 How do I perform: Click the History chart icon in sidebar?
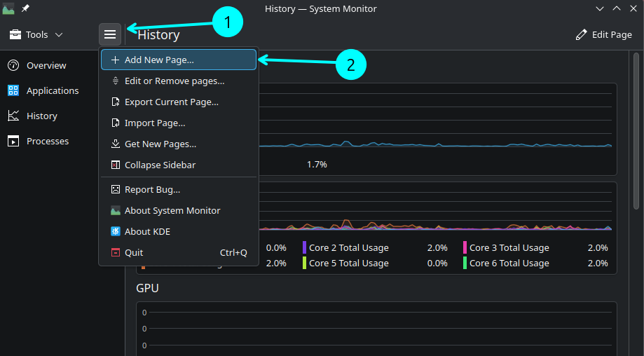[13, 116]
